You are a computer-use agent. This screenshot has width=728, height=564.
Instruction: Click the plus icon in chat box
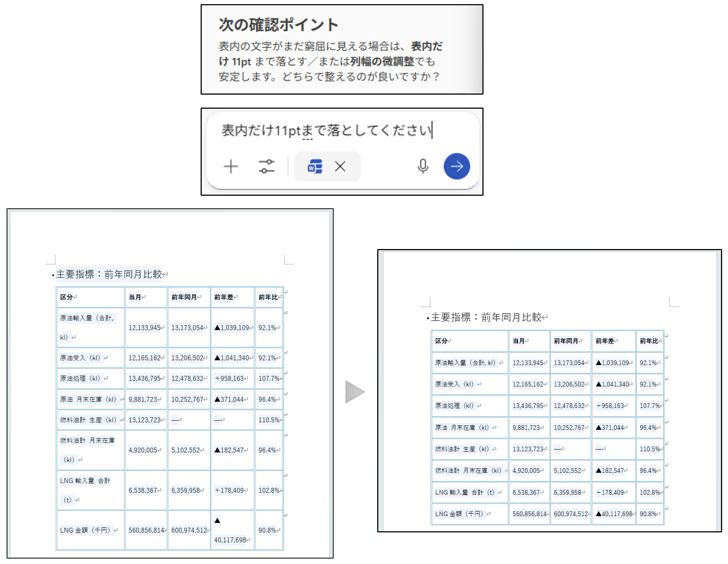[231, 167]
